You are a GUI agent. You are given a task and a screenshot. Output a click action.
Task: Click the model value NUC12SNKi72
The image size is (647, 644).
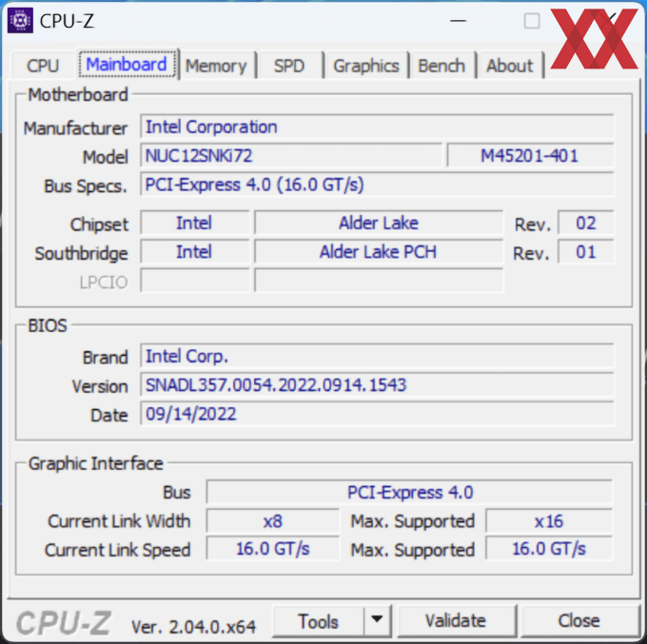291,156
